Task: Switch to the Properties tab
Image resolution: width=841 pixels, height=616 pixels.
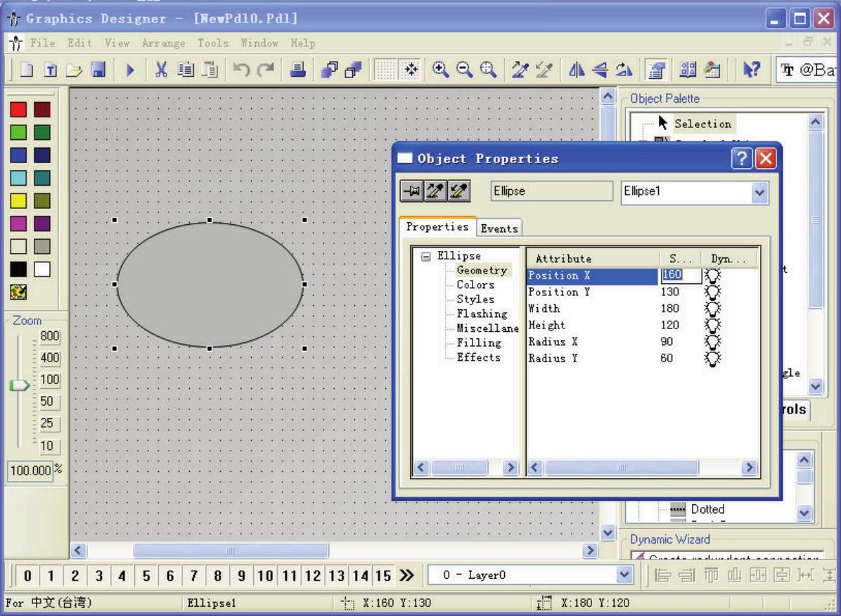Action: tap(437, 226)
